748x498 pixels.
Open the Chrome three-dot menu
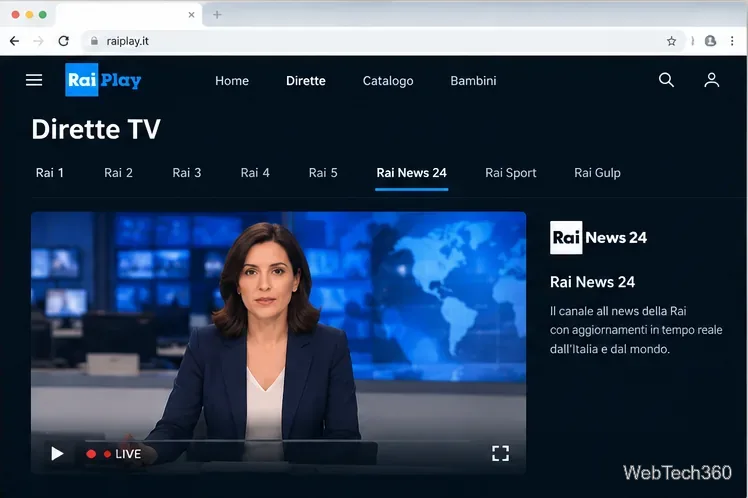pos(732,41)
